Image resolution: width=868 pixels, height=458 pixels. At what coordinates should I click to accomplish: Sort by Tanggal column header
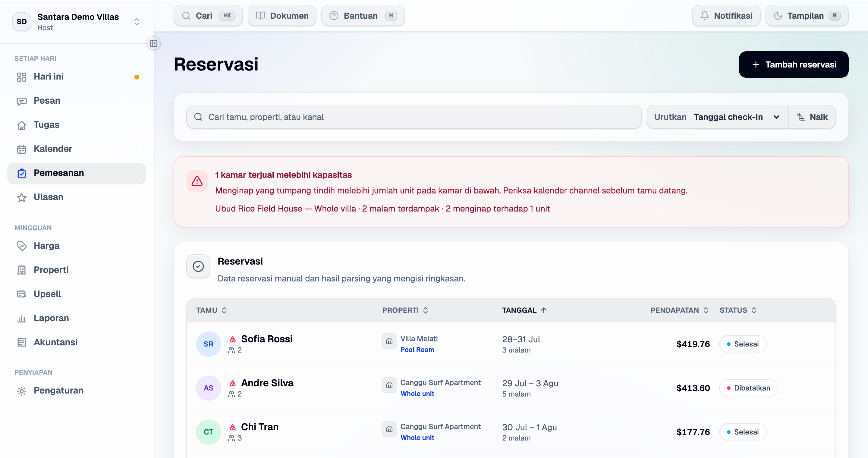click(524, 310)
